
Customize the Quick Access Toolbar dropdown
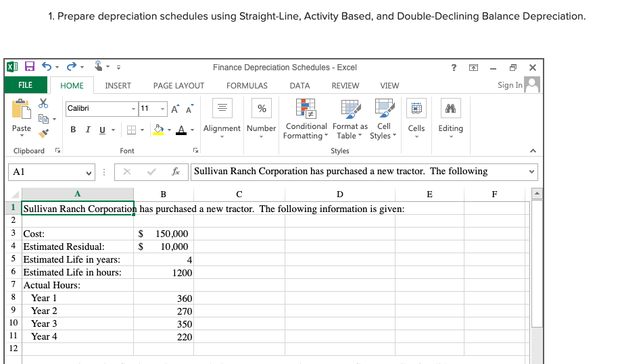coord(118,68)
